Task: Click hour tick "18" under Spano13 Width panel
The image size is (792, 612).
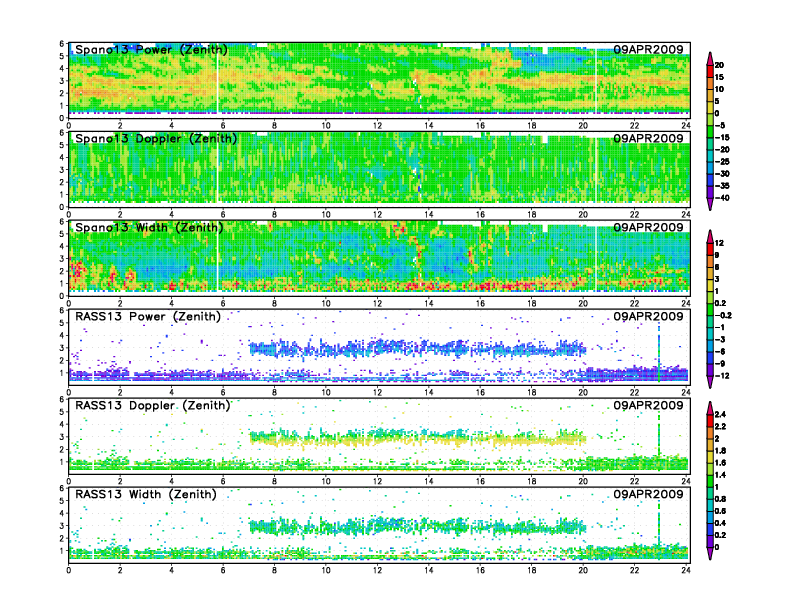Action: (x=531, y=303)
